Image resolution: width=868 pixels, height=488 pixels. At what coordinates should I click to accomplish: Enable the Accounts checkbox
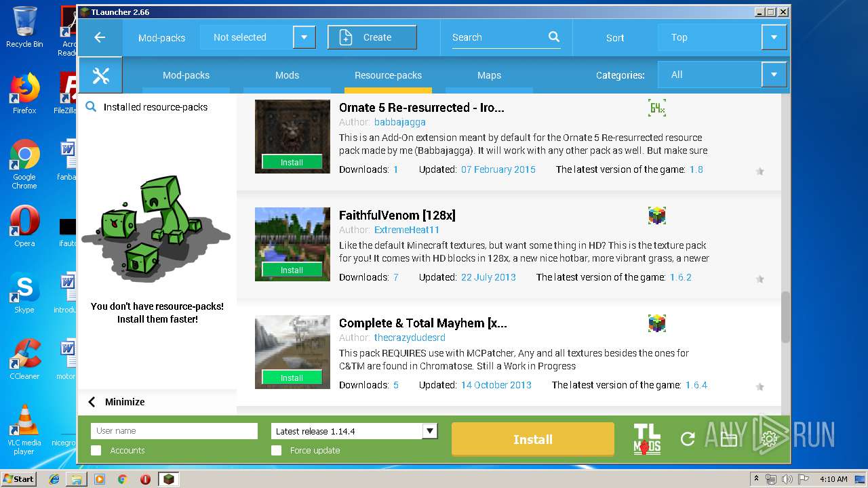tap(96, 450)
